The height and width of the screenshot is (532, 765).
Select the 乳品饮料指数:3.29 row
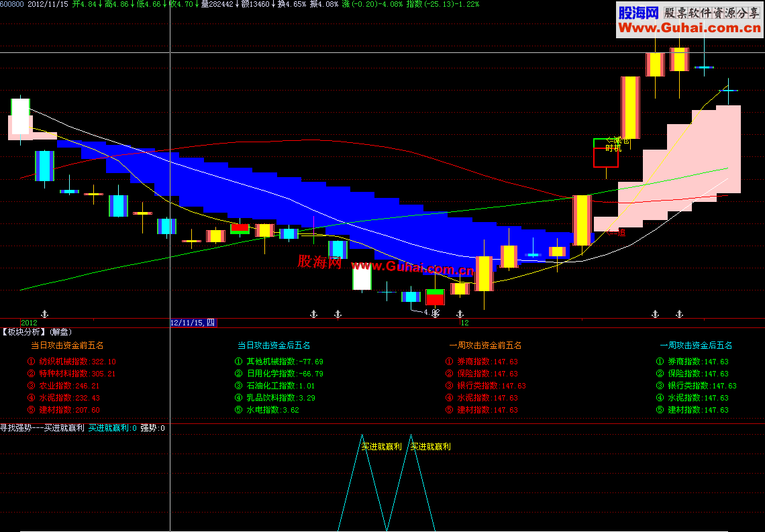pos(274,398)
